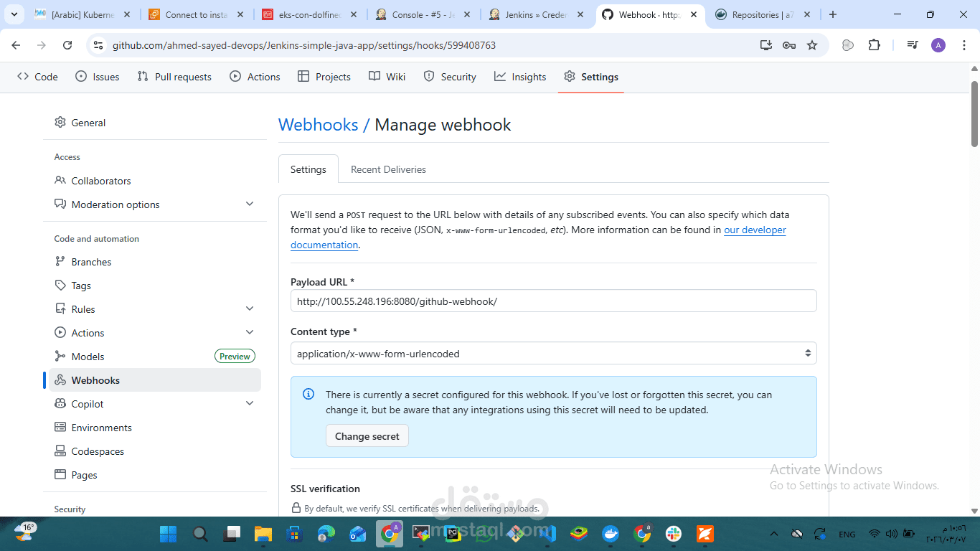Open PyCharm from the taskbar
Viewport: 980px width, 551px height.
point(452,534)
